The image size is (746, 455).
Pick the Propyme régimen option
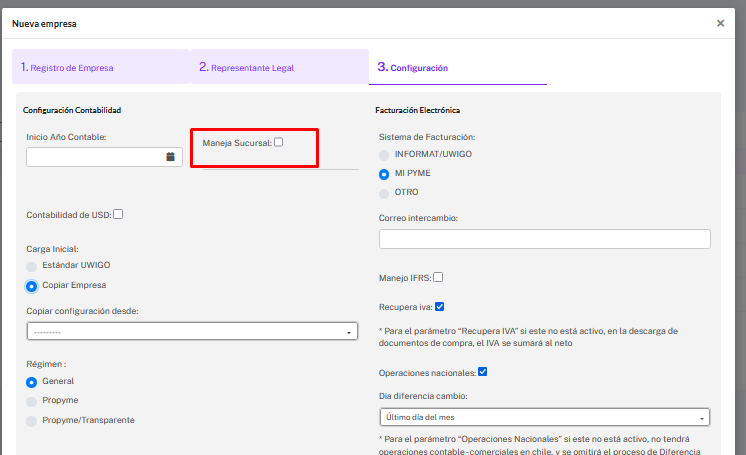(x=32, y=401)
